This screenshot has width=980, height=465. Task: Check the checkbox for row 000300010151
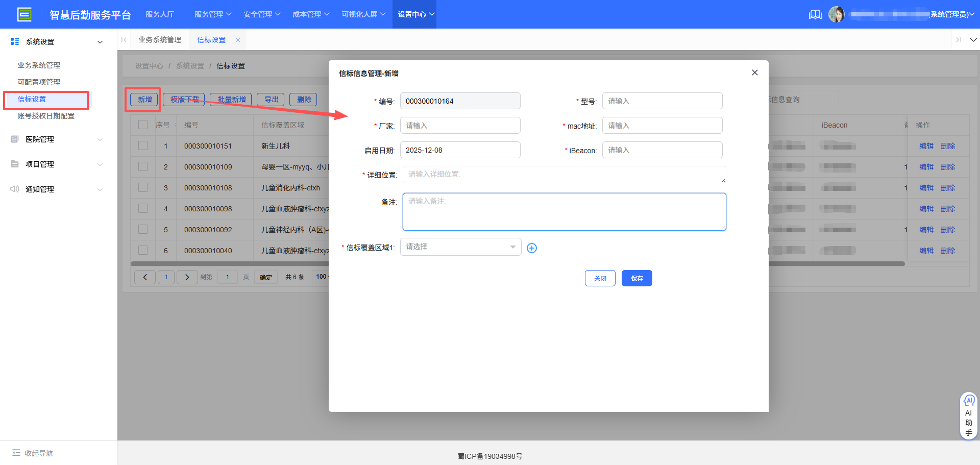[x=142, y=146]
